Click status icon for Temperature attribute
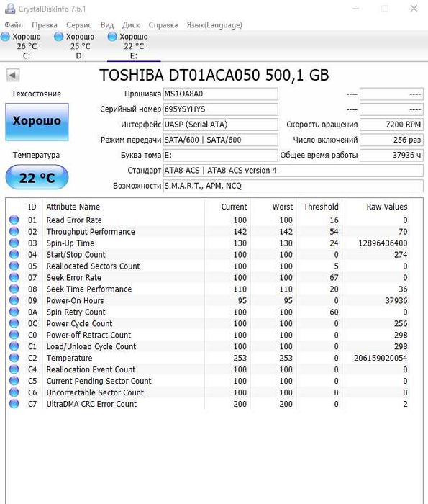The height and width of the screenshot is (504, 428). click(14, 358)
